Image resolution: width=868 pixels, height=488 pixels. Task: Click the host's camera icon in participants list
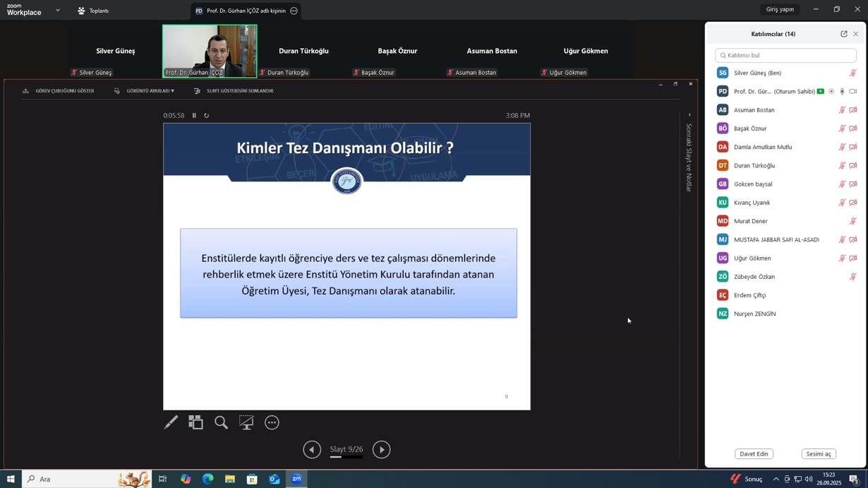pos(853,91)
